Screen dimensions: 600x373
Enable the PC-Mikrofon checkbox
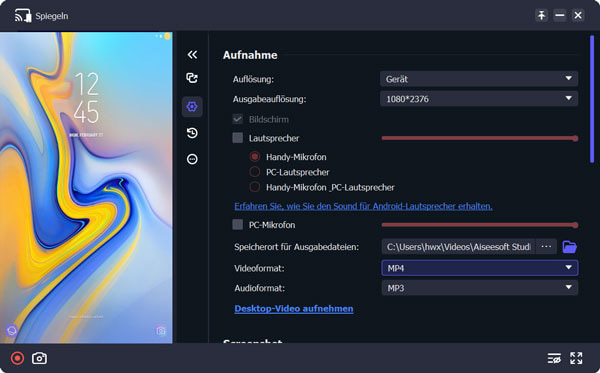click(238, 225)
